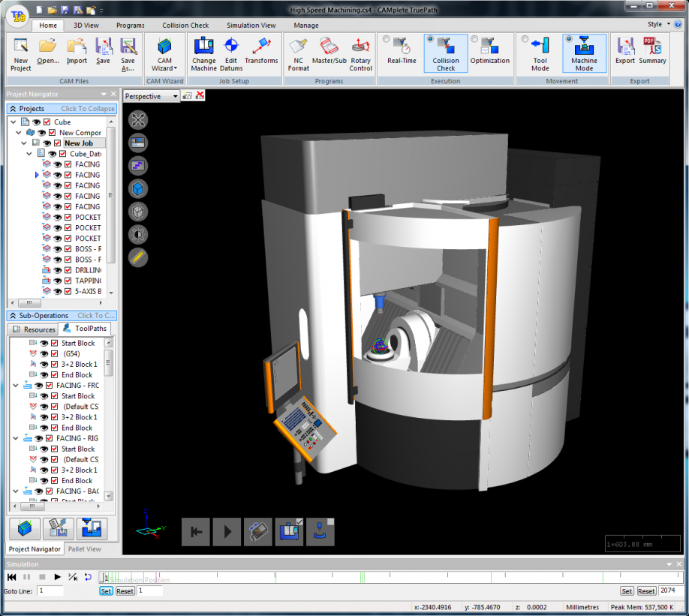Open the Manage ribbon tab
689x616 pixels.
(x=306, y=26)
